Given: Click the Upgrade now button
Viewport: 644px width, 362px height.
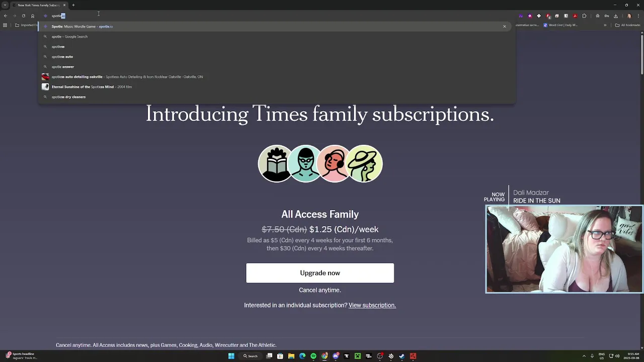Looking at the screenshot, I should pos(320,273).
